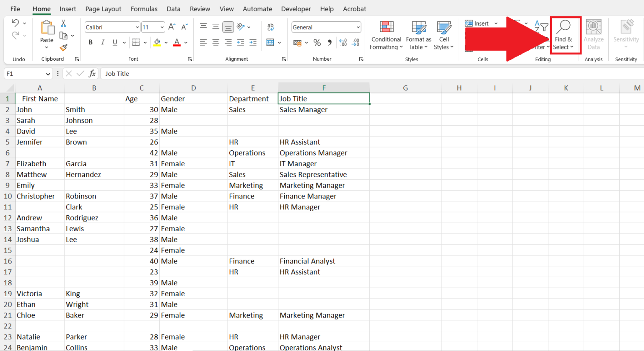Apply the Borders icon
The height and width of the screenshot is (351, 644).
pos(136,42)
